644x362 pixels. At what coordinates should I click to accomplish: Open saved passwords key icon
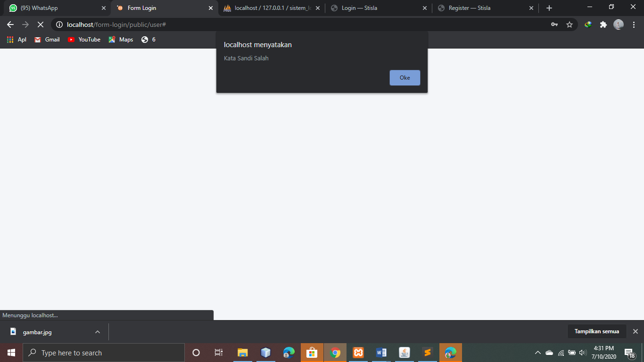pyautogui.click(x=554, y=25)
